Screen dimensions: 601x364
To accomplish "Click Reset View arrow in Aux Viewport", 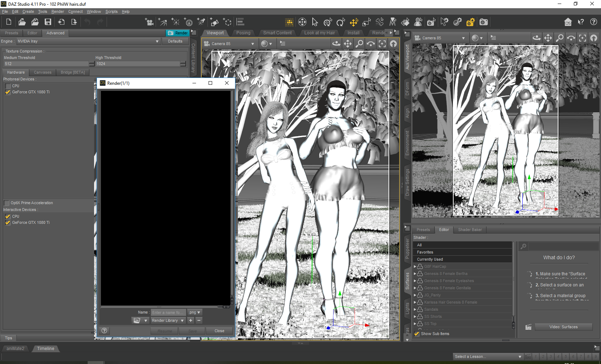I will coord(594,38).
